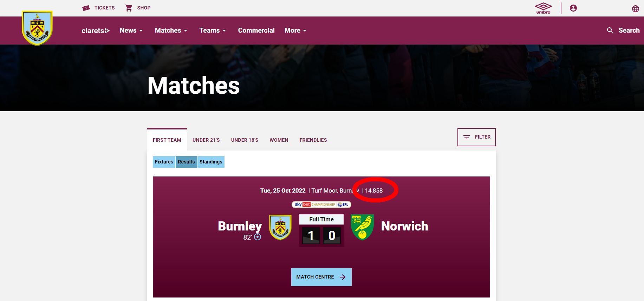The image size is (644, 301).
Task: Switch to the Under 21's tab
Action: 206,140
